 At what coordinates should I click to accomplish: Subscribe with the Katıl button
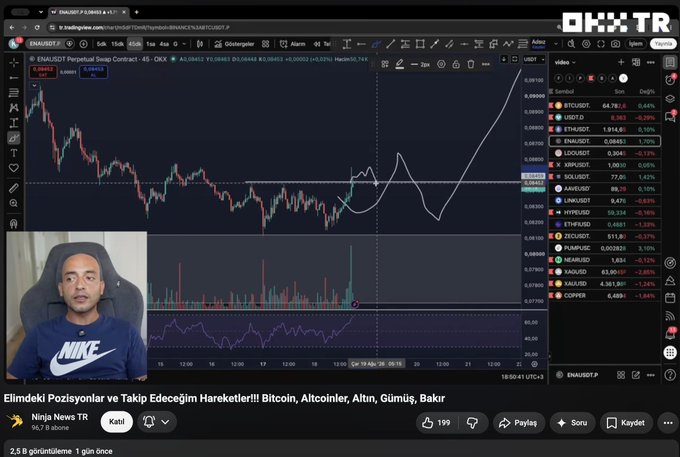117,422
